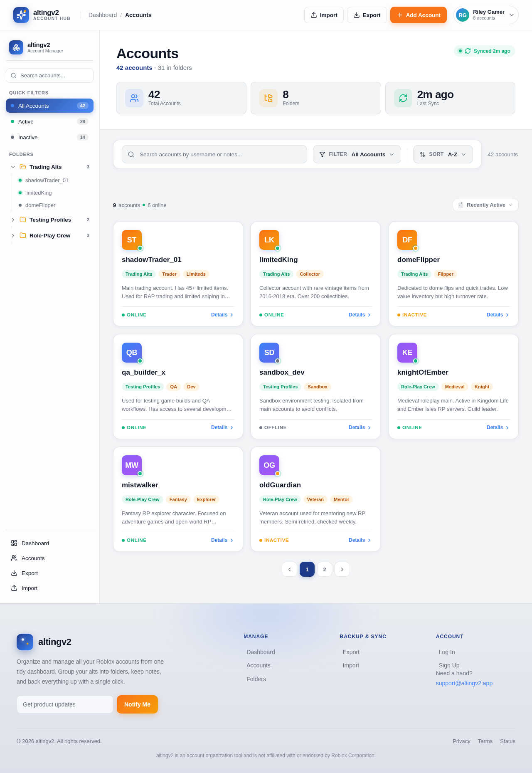The image size is (532, 773).
Task: Open Accounts in sidebar navigation
Action: (x=49, y=558)
